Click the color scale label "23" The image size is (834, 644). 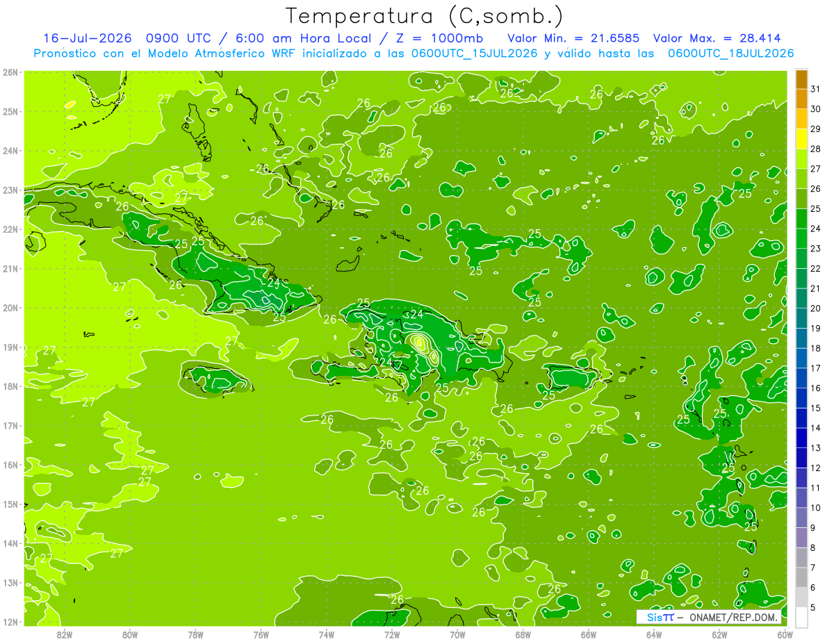click(816, 249)
